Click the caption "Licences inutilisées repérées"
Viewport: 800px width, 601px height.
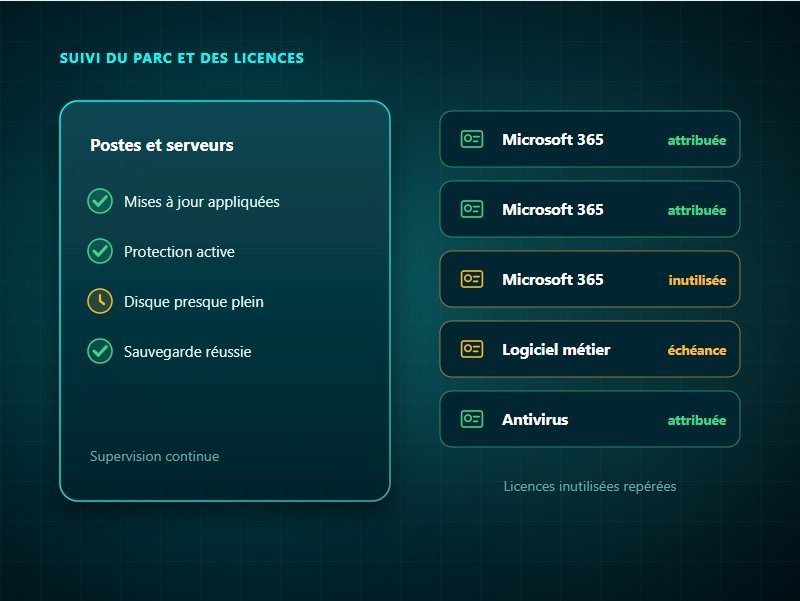click(590, 487)
